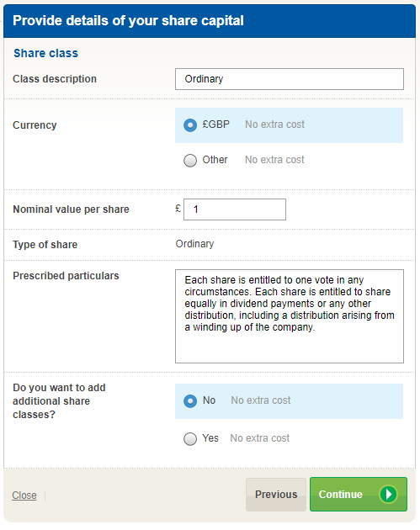Select No for additional share classes

click(190, 401)
